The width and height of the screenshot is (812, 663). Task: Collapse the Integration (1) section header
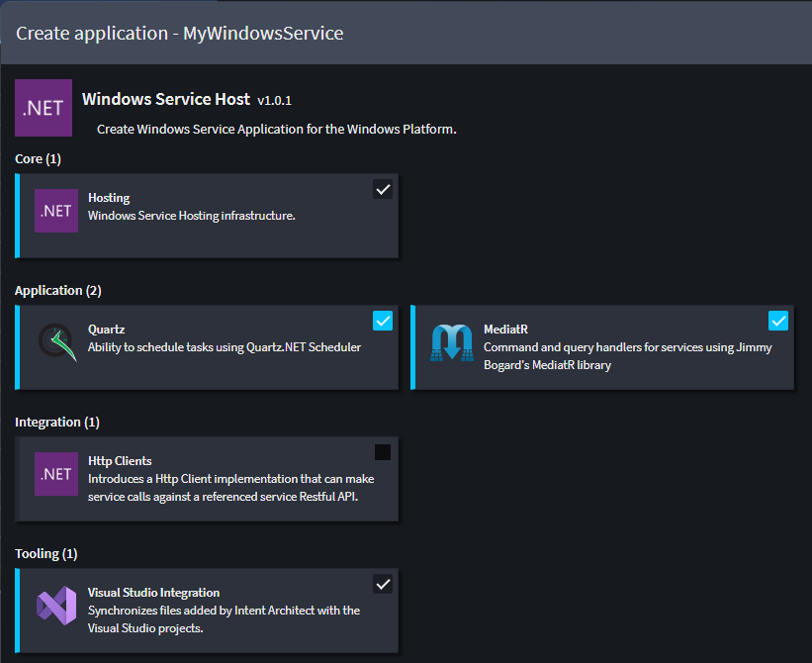[x=57, y=422]
